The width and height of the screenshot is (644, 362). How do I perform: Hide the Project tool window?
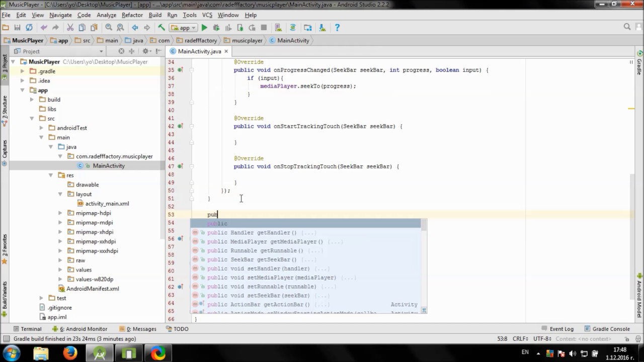158,51
